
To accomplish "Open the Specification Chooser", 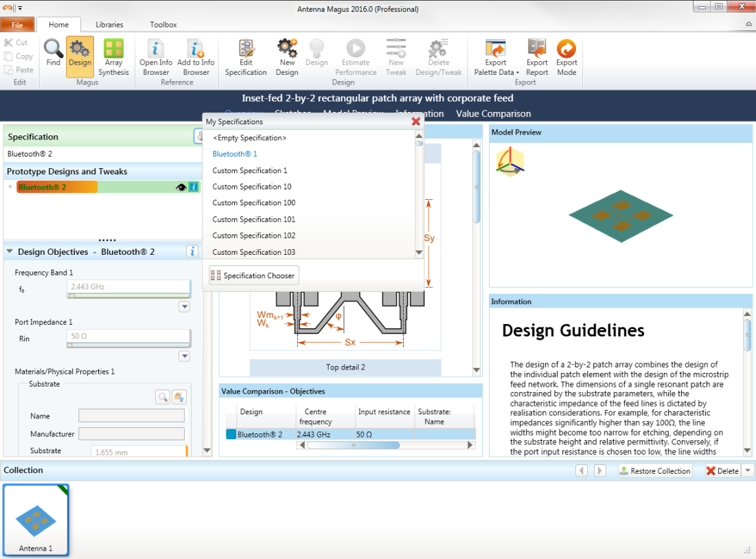I will pyautogui.click(x=253, y=275).
